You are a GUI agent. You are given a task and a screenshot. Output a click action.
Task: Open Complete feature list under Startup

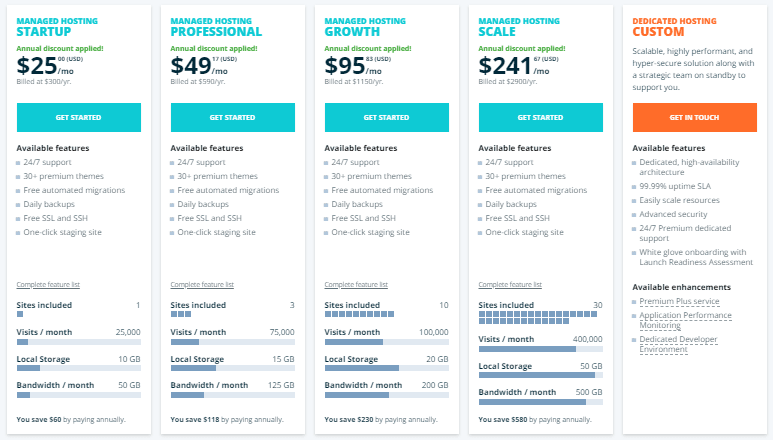pyautogui.click(x=48, y=284)
